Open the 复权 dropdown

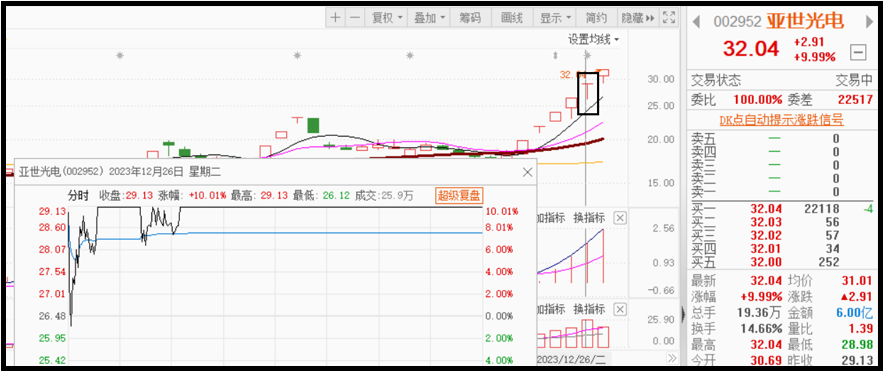click(x=387, y=17)
